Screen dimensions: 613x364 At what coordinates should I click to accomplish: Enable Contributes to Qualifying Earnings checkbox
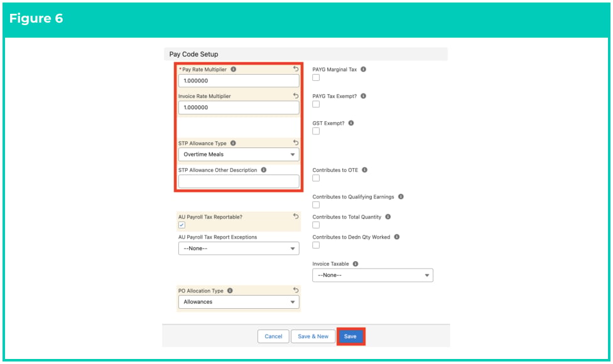[x=316, y=205]
